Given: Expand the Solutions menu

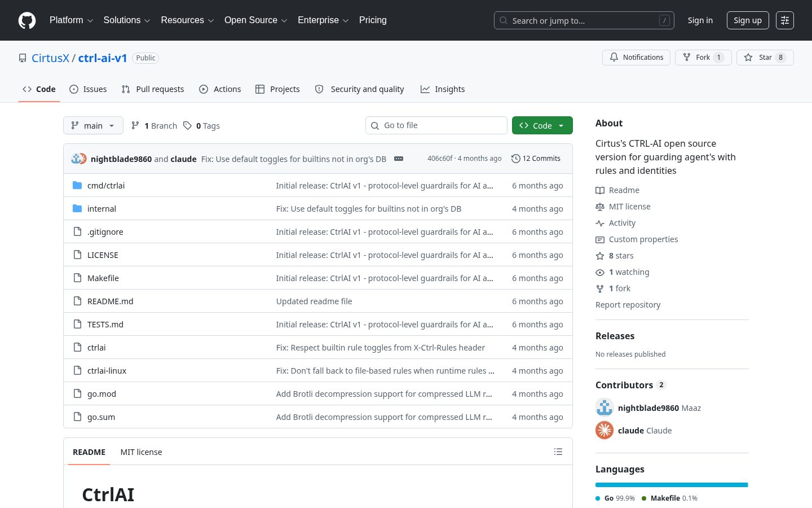Looking at the screenshot, I should point(127,20).
